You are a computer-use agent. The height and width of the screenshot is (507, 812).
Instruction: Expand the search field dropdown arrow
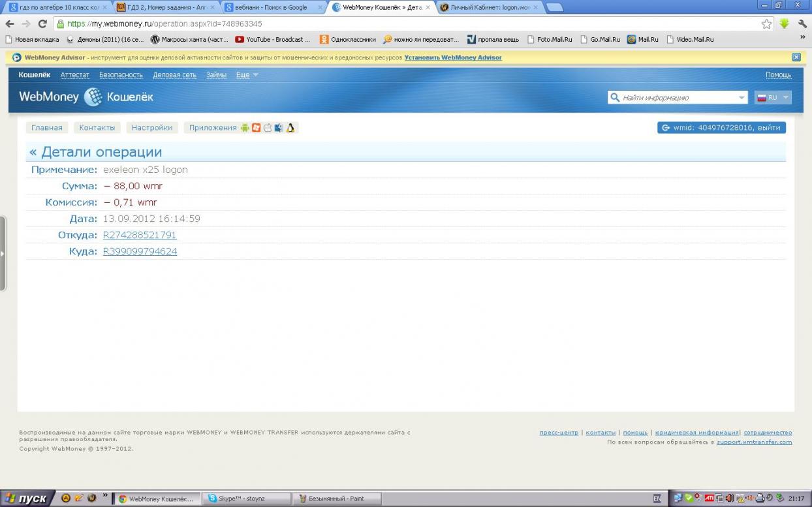tap(742, 98)
